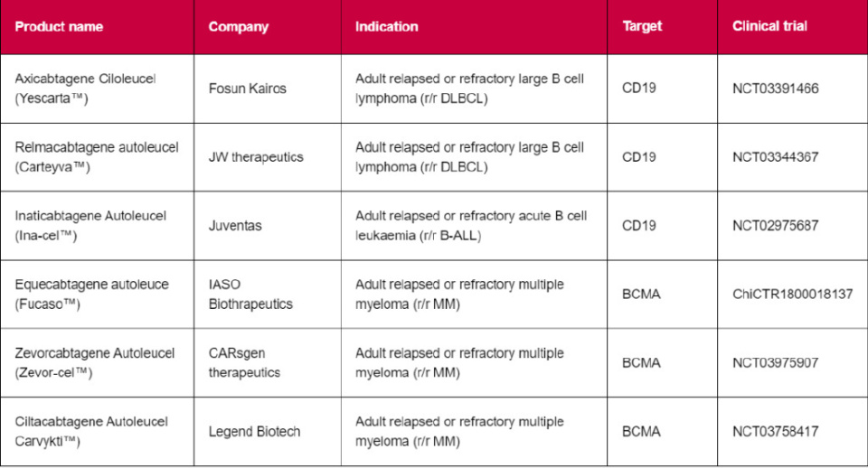Click the Product name column header
Image resolution: width=868 pixels, height=468 pixels.
point(59,26)
